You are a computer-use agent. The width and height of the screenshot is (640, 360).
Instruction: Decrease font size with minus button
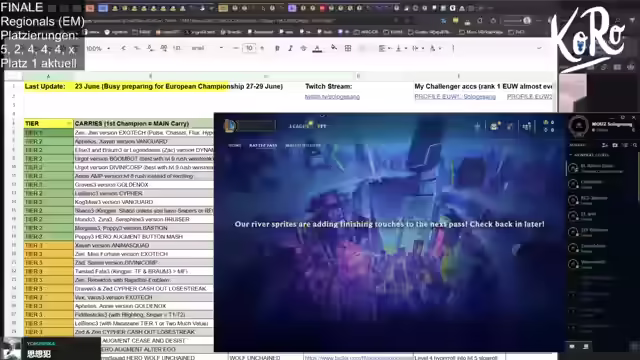tap(236, 48)
